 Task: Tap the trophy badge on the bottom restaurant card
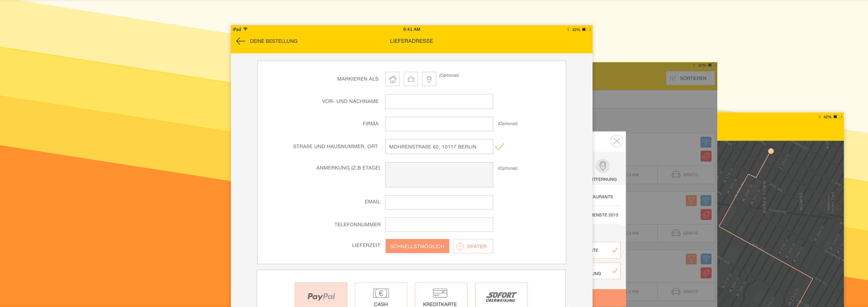[691, 259]
